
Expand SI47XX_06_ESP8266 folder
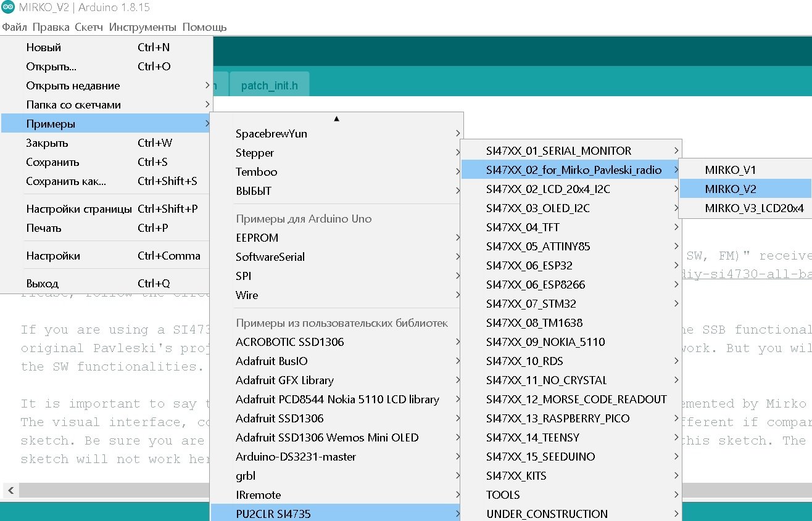[571, 285]
